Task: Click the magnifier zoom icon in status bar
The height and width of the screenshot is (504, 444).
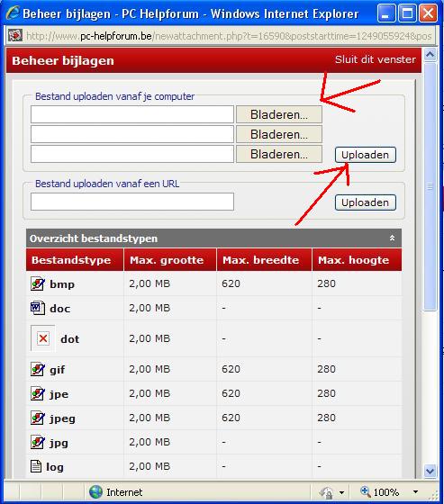Action: (x=366, y=491)
